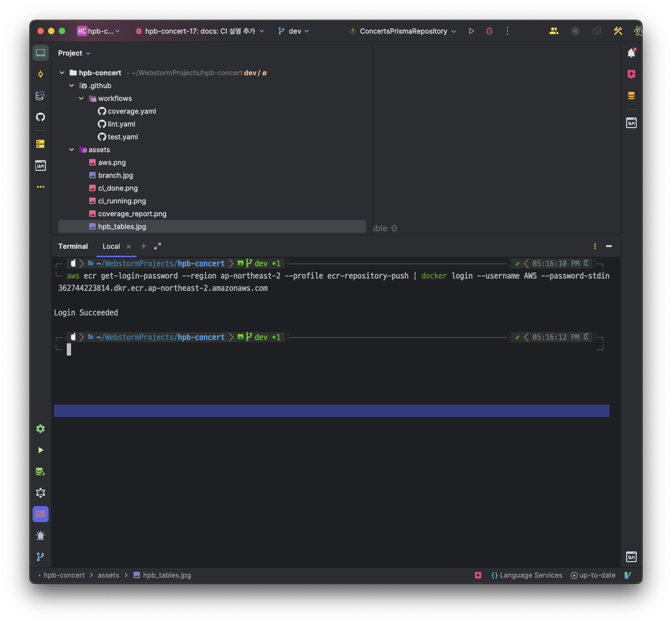The width and height of the screenshot is (672, 623).
Task: Click the pink plugin icon in status bar
Action: point(478,575)
